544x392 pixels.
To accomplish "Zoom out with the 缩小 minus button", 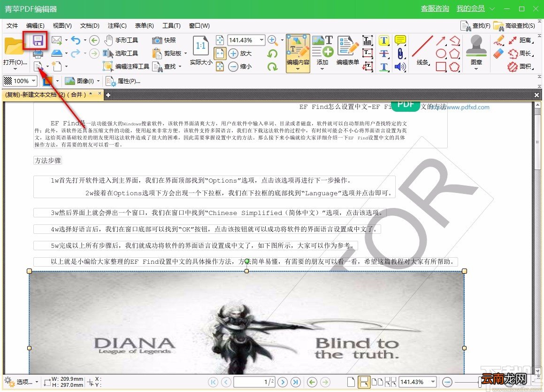I will 240,66.
